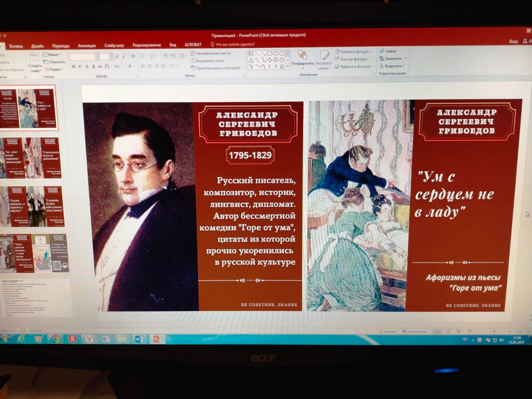Select the second slide thumbnail
The height and width of the screenshot is (399, 532).
click(31, 158)
